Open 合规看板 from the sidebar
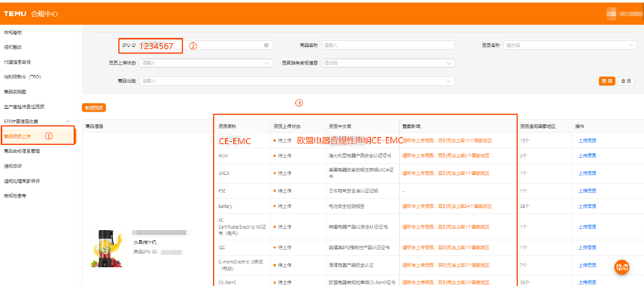 [13, 33]
